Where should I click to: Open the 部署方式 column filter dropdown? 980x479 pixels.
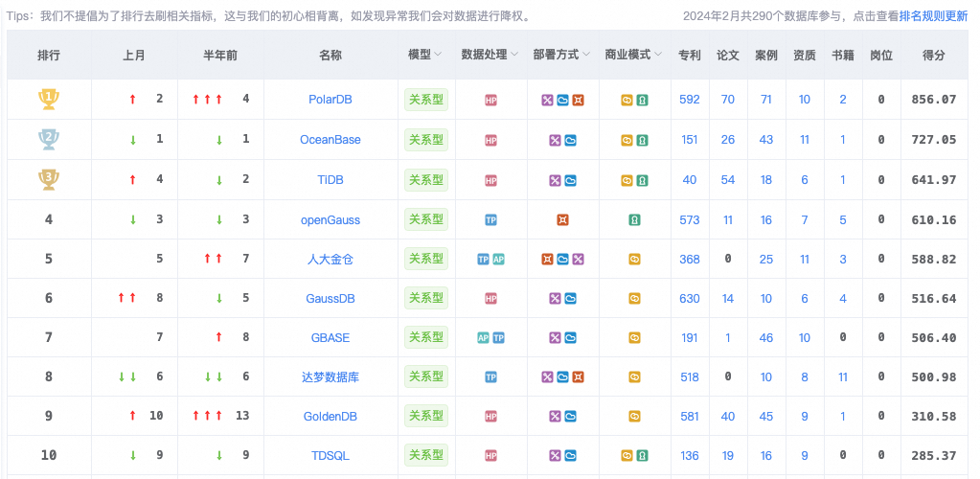tap(586, 55)
